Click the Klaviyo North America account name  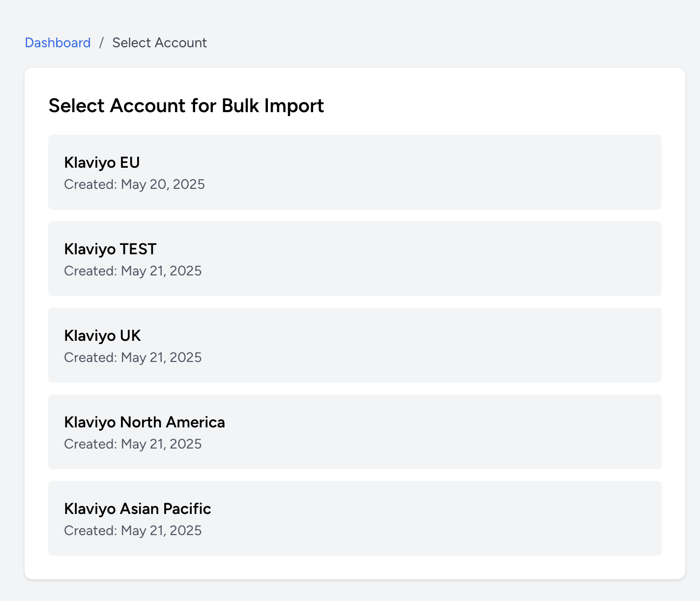(145, 422)
